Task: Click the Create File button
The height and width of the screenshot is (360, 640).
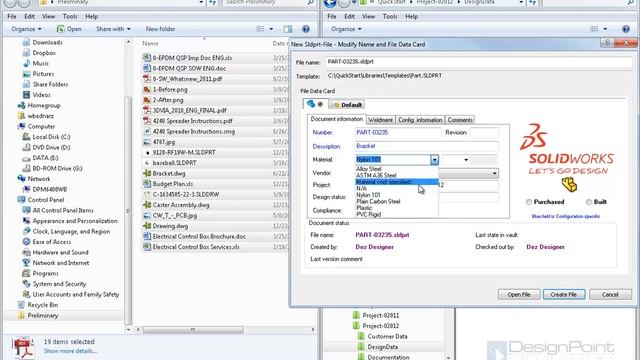Action: click(x=564, y=294)
